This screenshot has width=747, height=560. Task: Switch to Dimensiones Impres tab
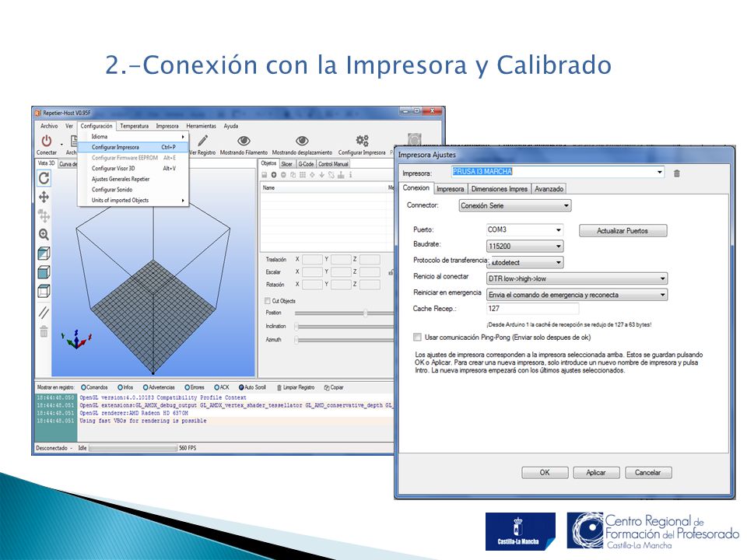[500, 189]
